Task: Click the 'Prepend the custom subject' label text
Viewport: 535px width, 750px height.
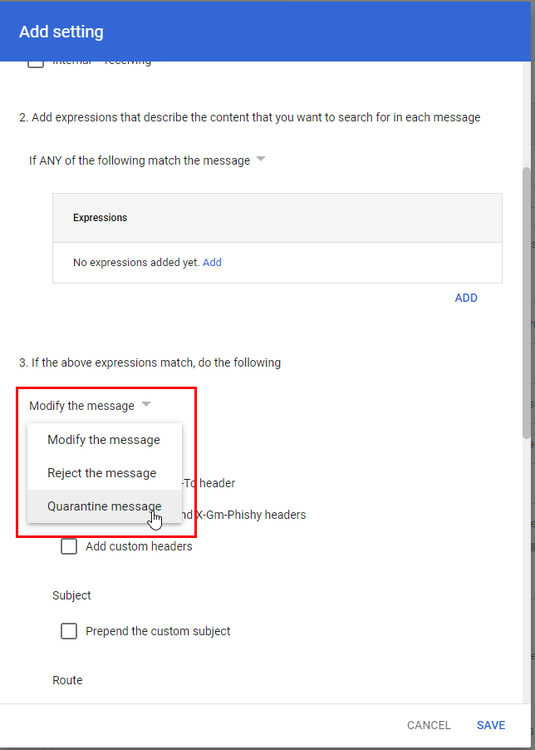Action: [158, 631]
